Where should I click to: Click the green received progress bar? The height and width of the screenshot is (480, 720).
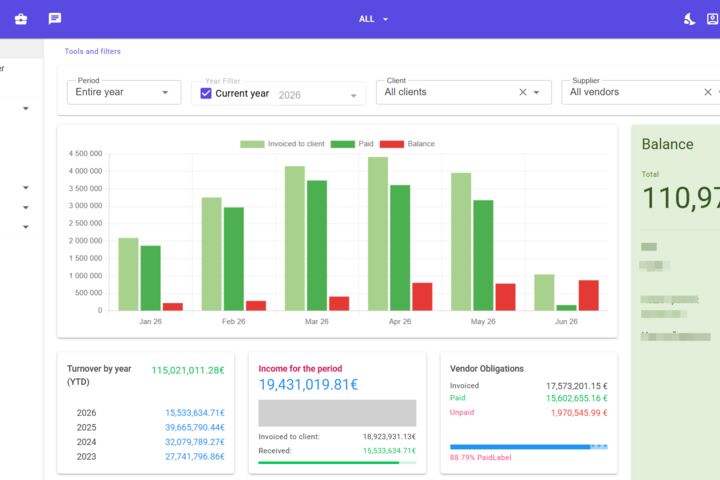point(337,463)
